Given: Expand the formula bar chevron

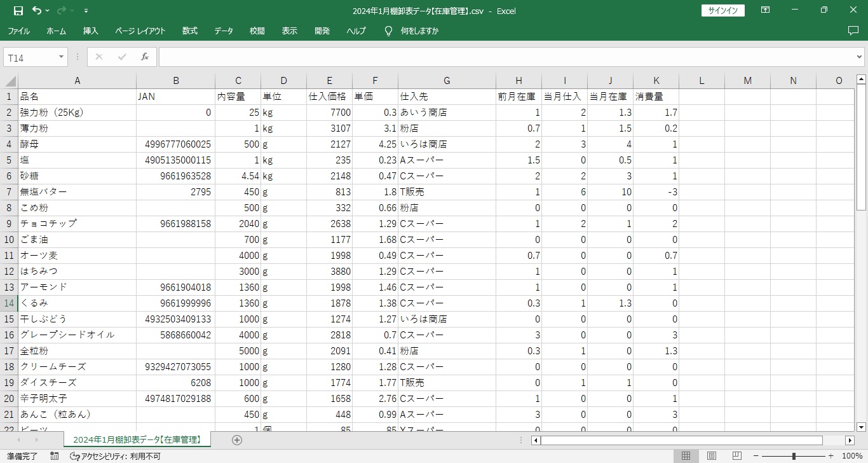Looking at the screenshot, I should (859, 57).
